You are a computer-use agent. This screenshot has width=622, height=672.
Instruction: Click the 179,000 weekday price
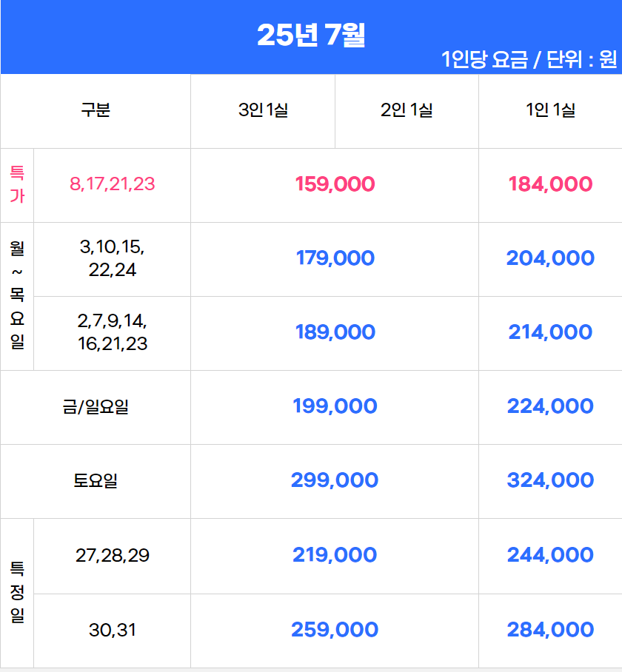[335, 258]
